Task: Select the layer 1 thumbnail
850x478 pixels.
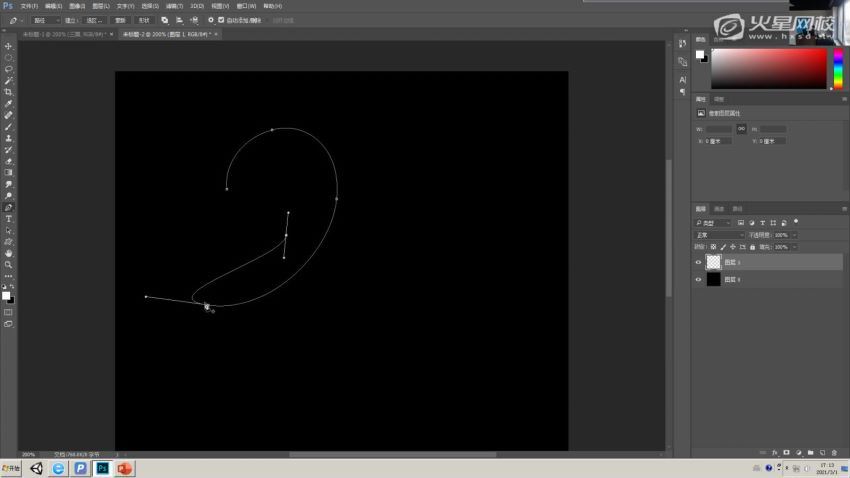Action: click(x=714, y=262)
